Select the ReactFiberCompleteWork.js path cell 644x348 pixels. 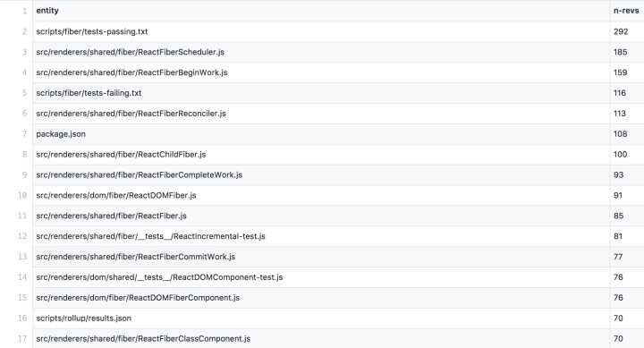click(321, 175)
